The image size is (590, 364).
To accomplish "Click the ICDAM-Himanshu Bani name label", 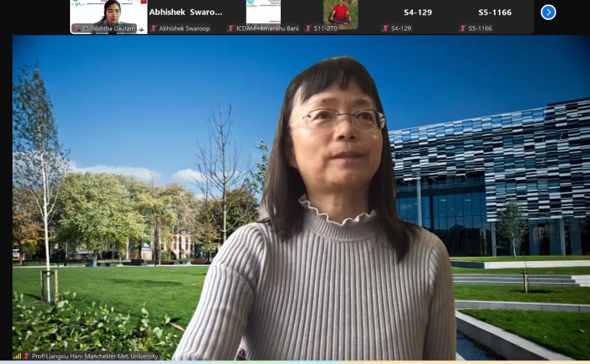I will click(x=267, y=29).
